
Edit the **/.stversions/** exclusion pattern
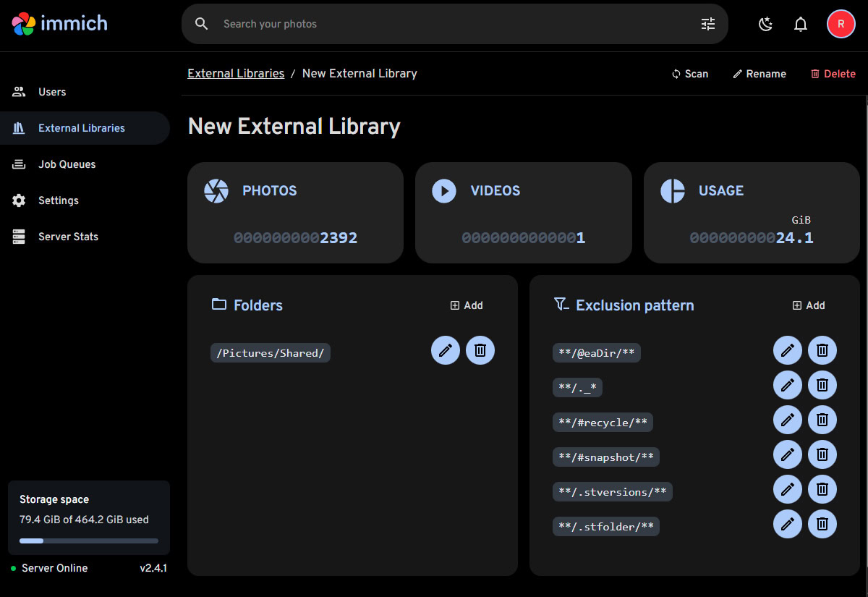coord(788,489)
